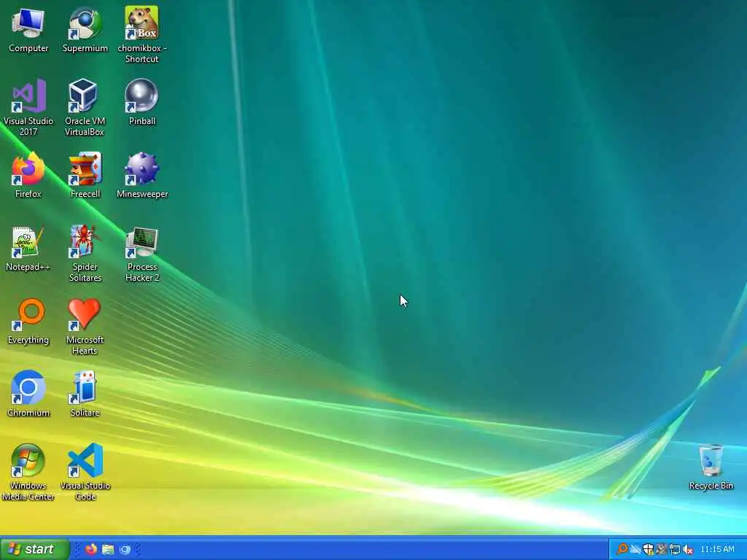
Task: Open file explorer from Quick Launch
Action: click(108, 550)
